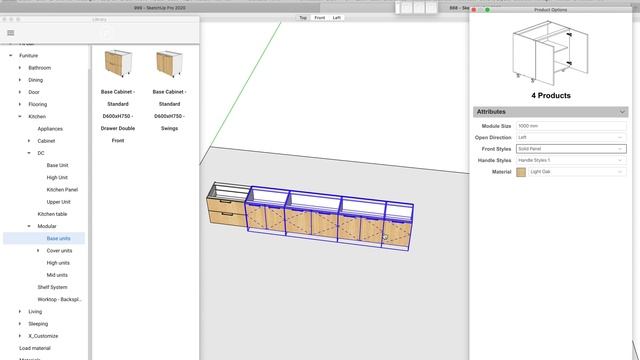Click the Load material entry
Screen dimensions: 640x360
35,349
